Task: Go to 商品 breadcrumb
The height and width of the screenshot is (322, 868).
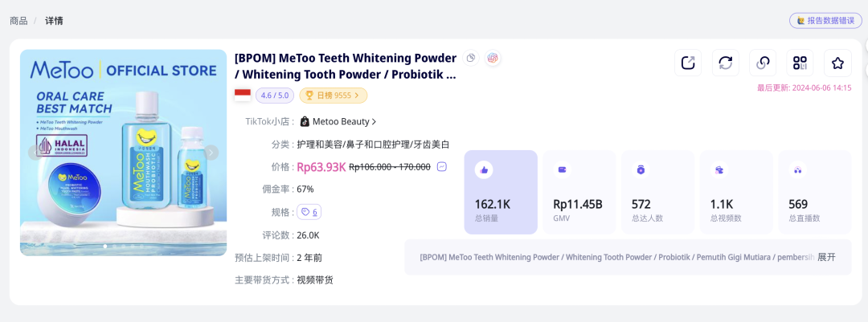Action: pyautogui.click(x=18, y=21)
